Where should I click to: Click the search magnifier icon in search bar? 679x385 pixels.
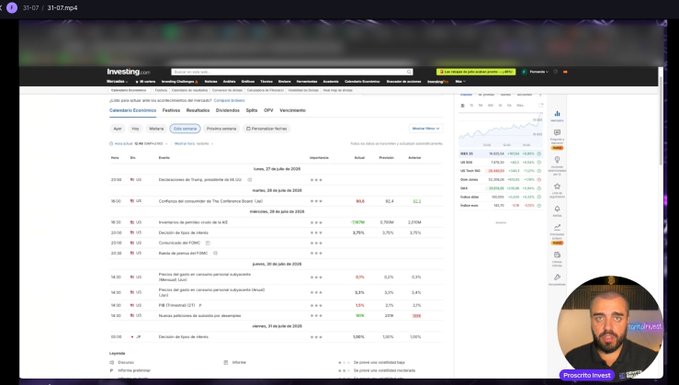[x=408, y=72]
